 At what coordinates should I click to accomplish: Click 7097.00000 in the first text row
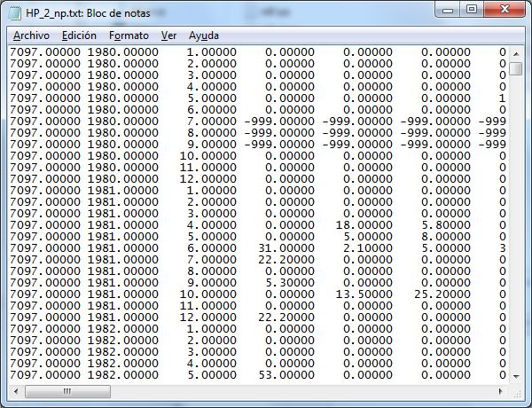[x=45, y=52]
